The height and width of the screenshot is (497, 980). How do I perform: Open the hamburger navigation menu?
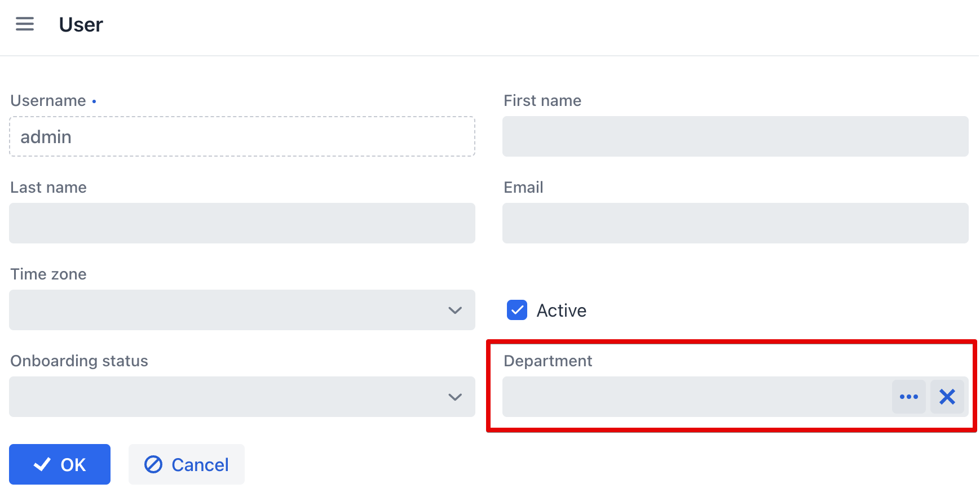point(25,24)
